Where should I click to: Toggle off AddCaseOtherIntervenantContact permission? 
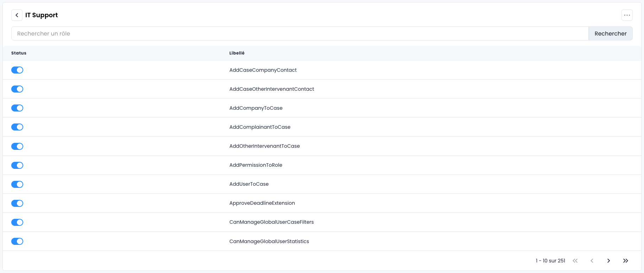click(x=17, y=89)
